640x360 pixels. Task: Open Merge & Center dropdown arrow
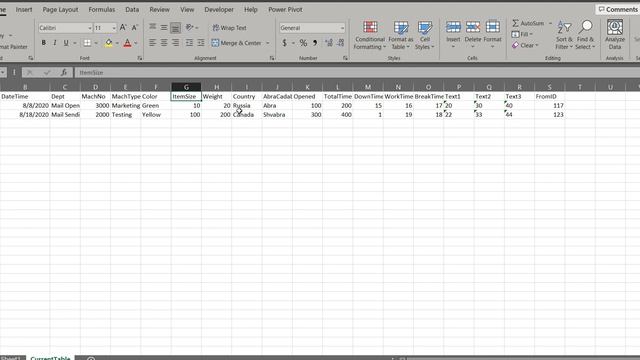(x=268, y=43)
